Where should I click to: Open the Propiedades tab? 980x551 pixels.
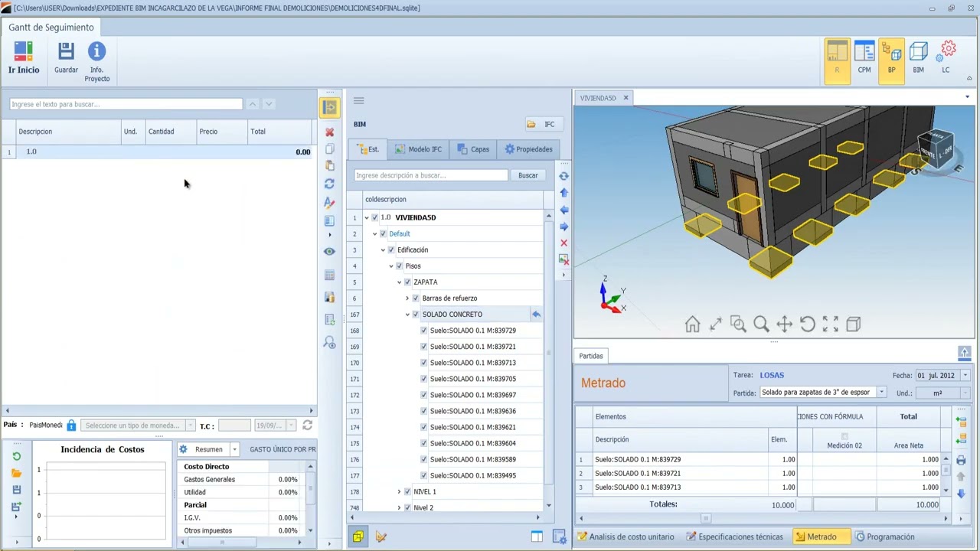528,149
